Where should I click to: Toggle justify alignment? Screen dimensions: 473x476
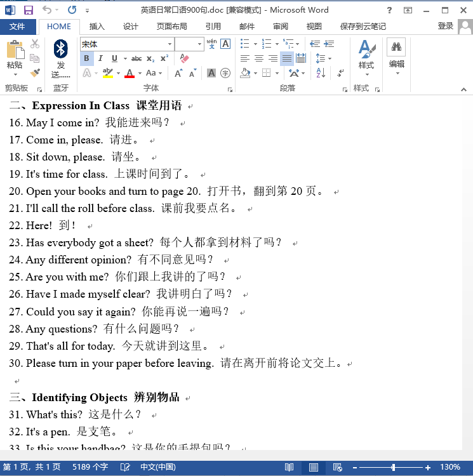[287, 58]
